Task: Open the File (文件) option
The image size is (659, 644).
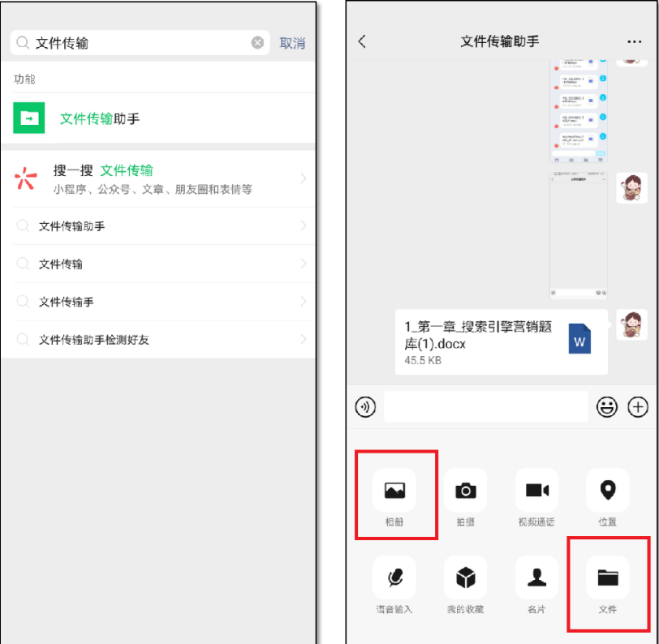Action: click(x=608, y=577)
